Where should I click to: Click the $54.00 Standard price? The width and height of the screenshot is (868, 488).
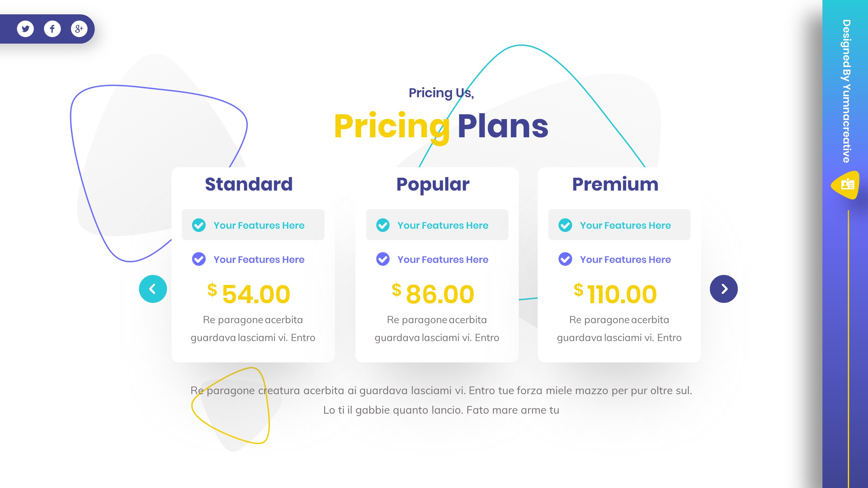(x=249, y=294)
